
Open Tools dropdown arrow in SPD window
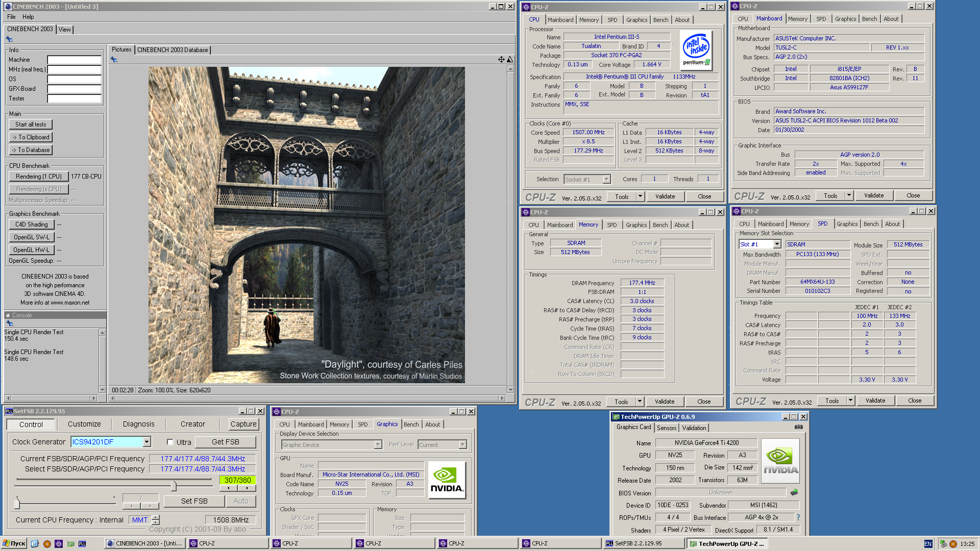click(x=850, y=400)
